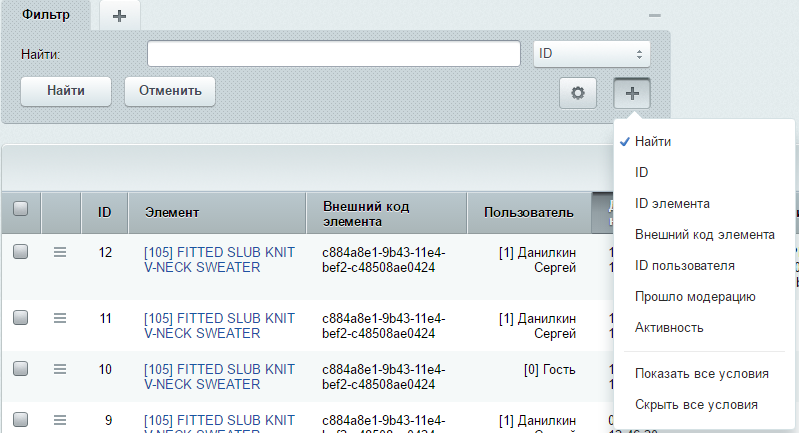Sort by the Элемент column header

click(x=217, y=212)
